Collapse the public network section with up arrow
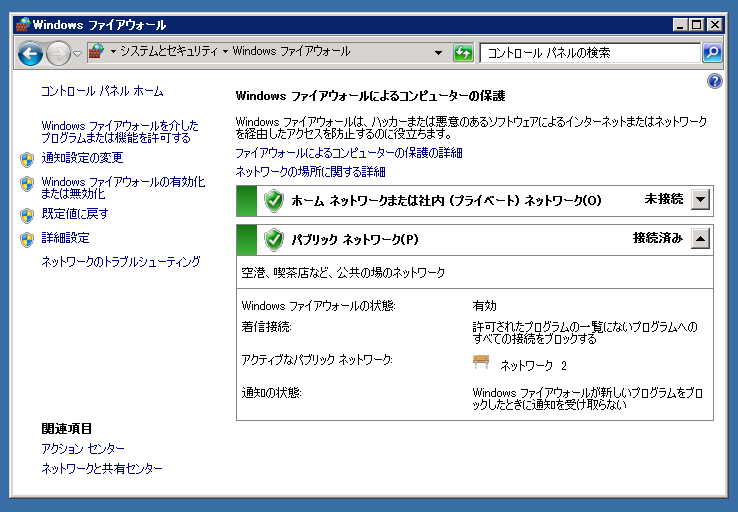 [700, 239]
